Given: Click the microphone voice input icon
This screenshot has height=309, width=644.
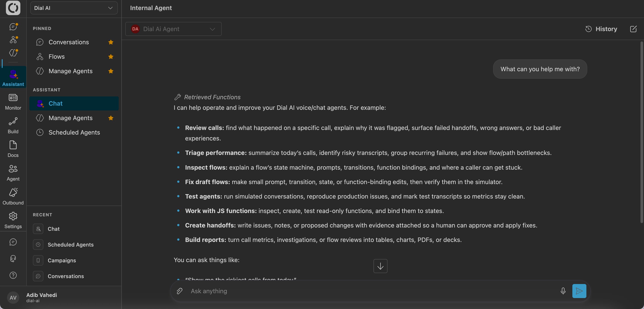Looking at the screenshot, I should pyautogui.click(x=563, y=291).
